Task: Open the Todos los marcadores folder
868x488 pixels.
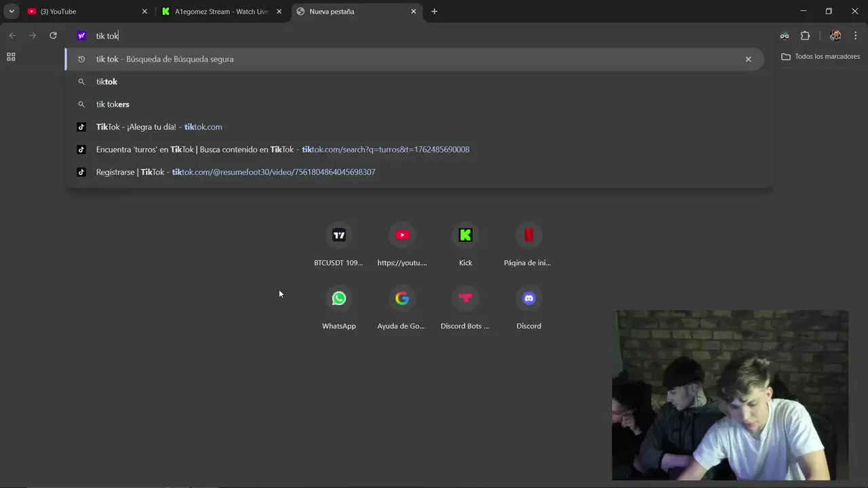Action: [821, 57]
